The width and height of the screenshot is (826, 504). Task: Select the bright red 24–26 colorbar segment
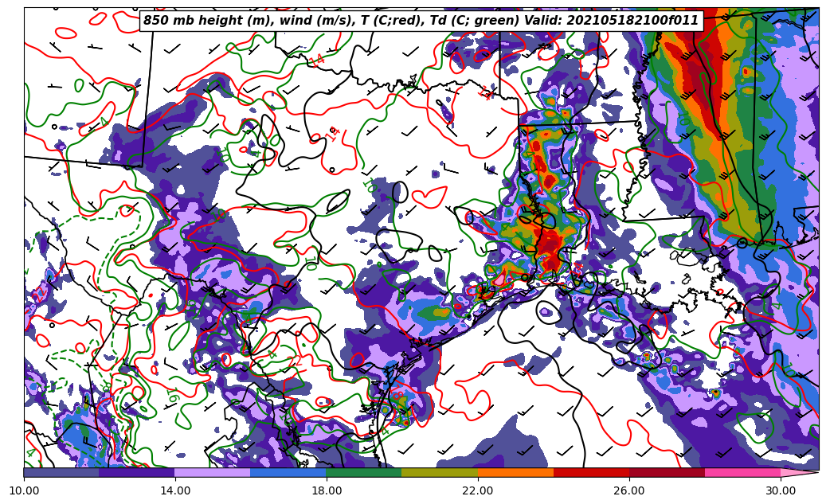(591, 472)
